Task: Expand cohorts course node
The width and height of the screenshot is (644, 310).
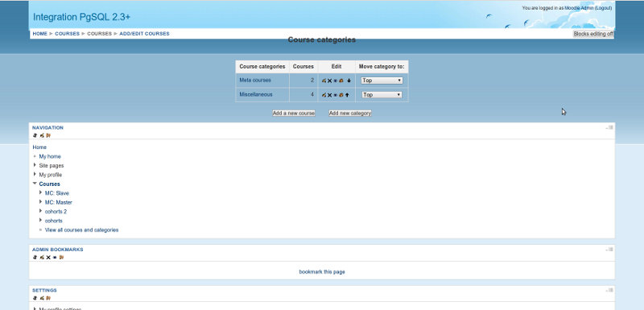Action: point(41,220)
